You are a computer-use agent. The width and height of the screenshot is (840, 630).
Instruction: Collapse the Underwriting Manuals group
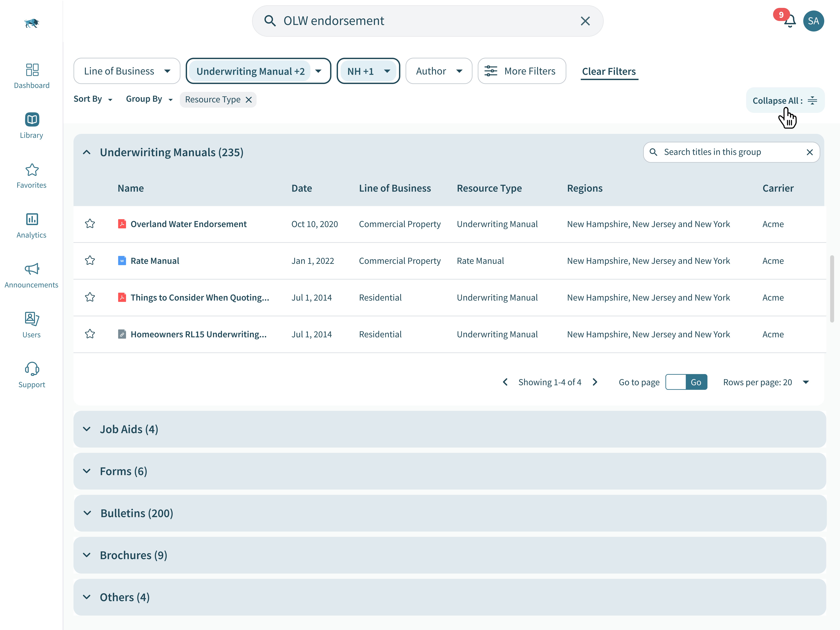pos(87,152)
